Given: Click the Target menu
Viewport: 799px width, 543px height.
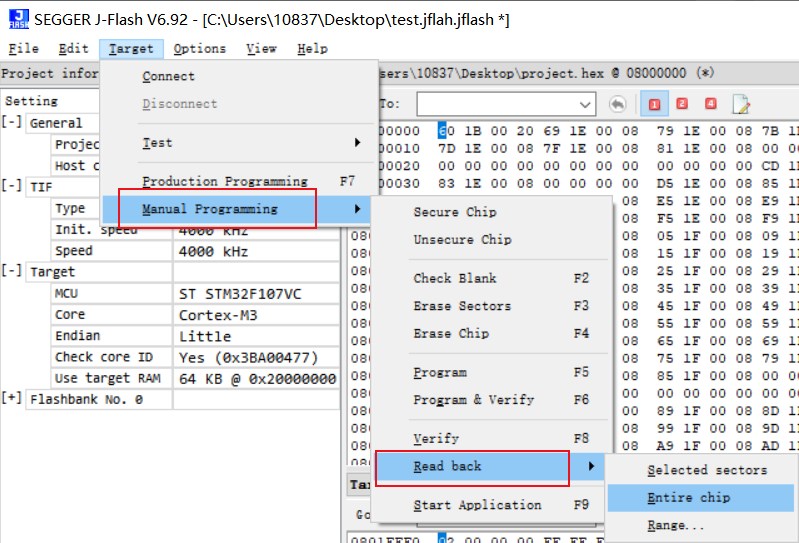Looking at the screenshot, I should [x=131, y=49].
